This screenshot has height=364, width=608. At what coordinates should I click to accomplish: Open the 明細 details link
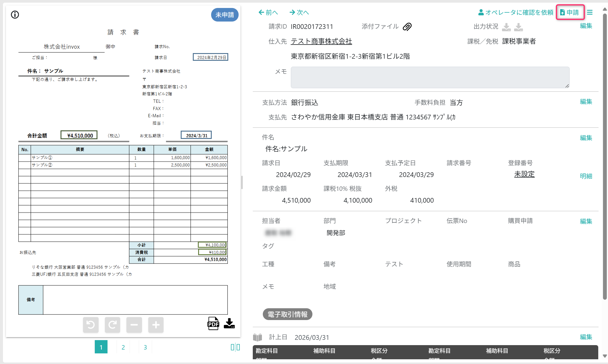(x=586, y=176)
